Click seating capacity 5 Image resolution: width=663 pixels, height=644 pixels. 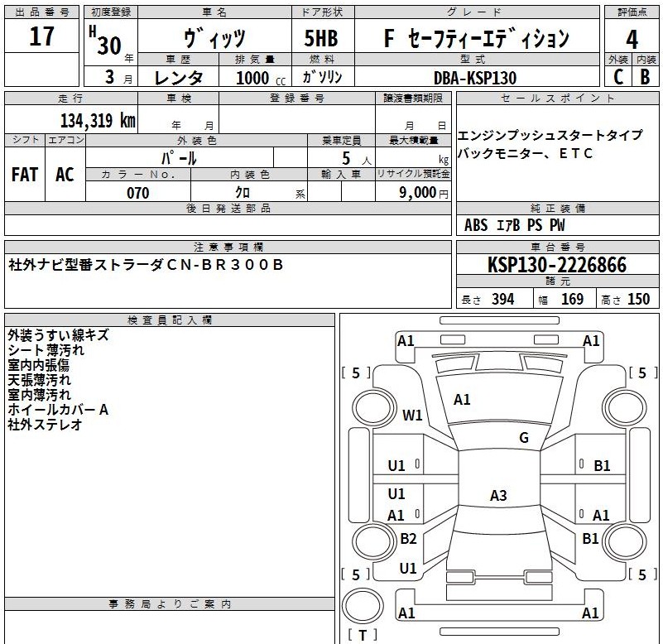[346, 159]
